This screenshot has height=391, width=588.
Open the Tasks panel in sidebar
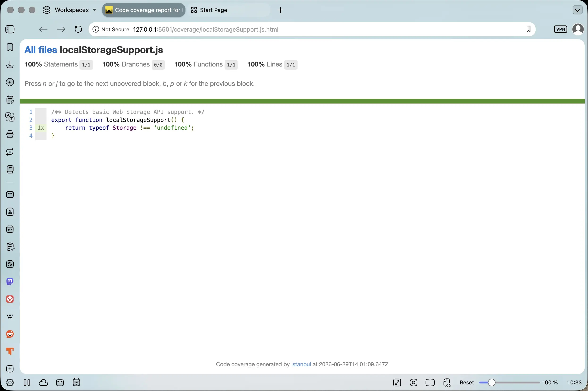click(x=10, y=247)
